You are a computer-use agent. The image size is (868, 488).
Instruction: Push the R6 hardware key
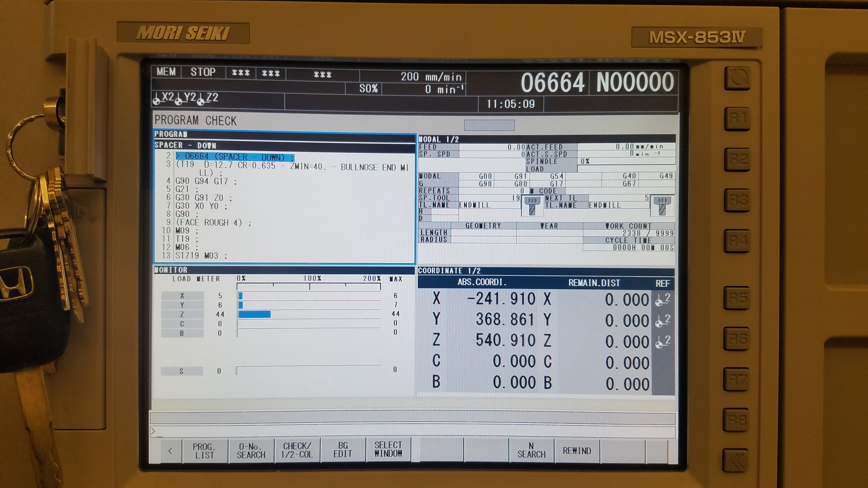point(737,339)
